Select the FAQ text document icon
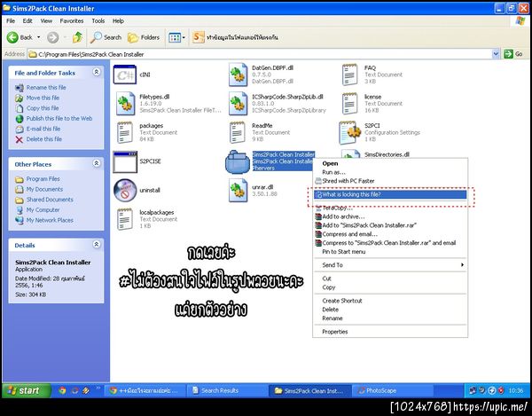 coord(350,75)
